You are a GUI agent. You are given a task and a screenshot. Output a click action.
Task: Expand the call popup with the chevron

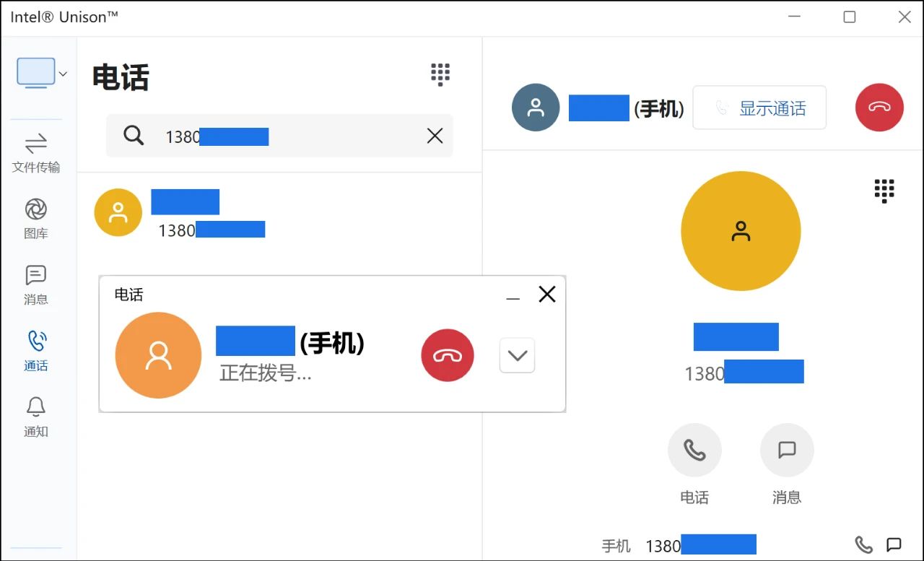[517, 355]
